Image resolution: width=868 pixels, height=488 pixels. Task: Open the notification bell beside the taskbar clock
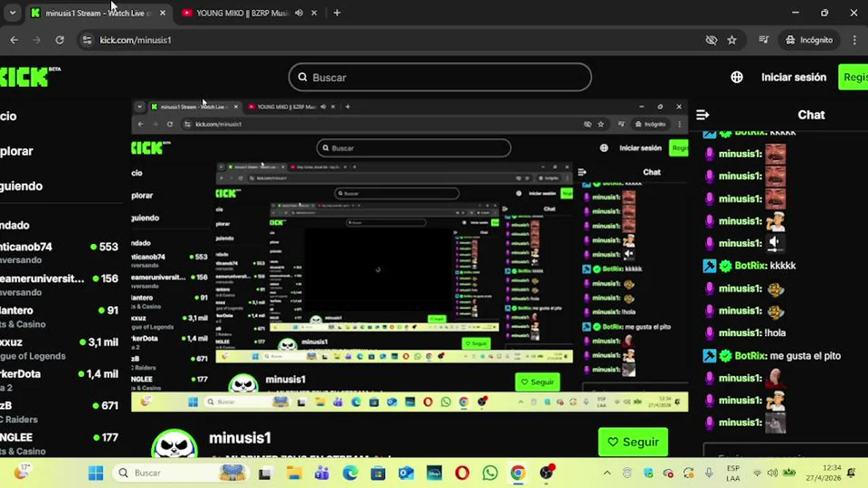(x=851, y=473)
